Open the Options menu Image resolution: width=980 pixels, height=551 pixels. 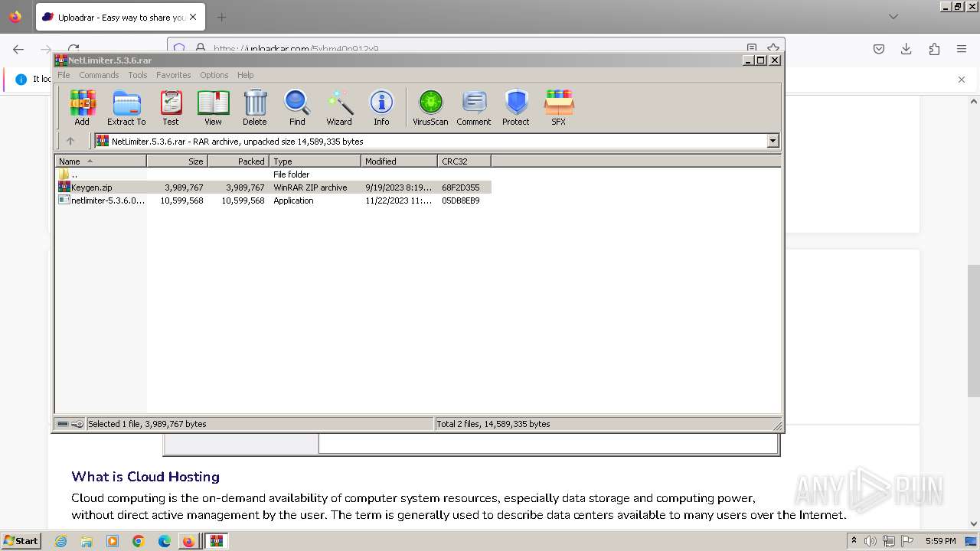tap(214, 75)
